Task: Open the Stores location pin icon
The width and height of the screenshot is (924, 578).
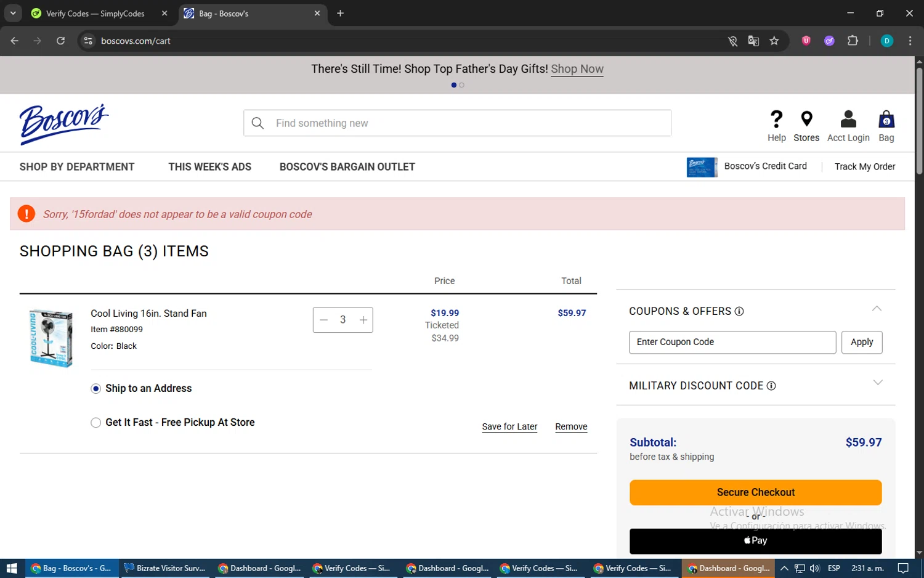Action: pyautogui.click(x=806, y=119)
